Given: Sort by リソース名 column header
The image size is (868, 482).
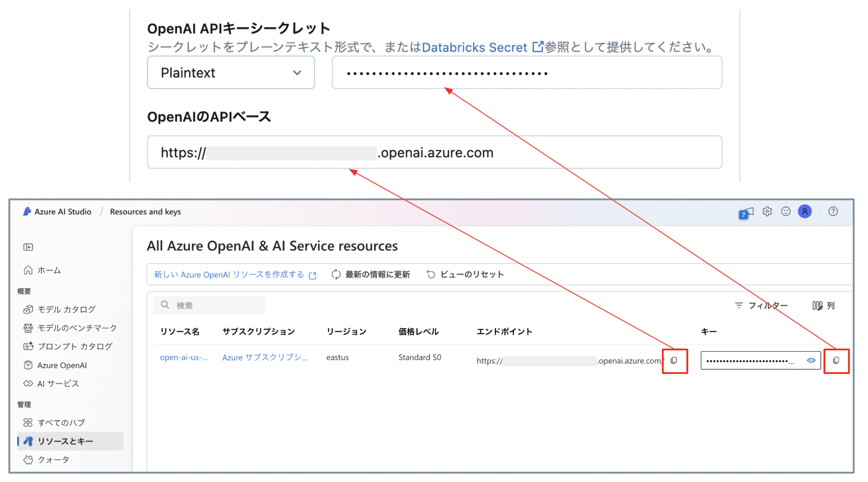Looking at the screenshot, I should (180, 332).
